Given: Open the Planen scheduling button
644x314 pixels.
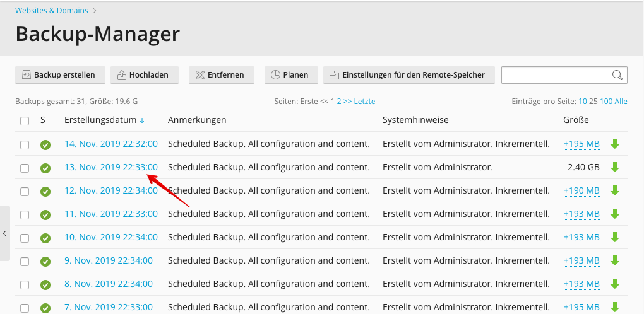Looking at the screenshot, I should tap(291, 75).
